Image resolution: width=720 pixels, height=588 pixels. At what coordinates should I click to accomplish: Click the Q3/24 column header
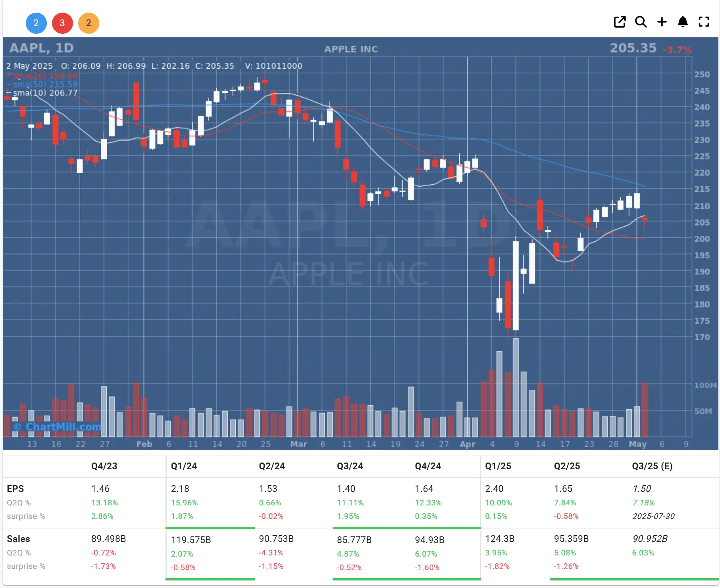pyautogui.click(x=350, y=466)
